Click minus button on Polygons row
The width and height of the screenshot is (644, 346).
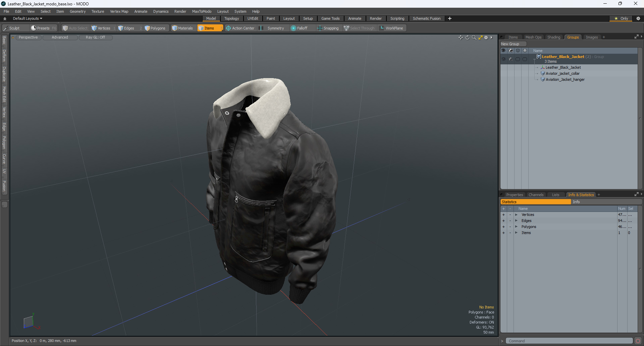510,227
